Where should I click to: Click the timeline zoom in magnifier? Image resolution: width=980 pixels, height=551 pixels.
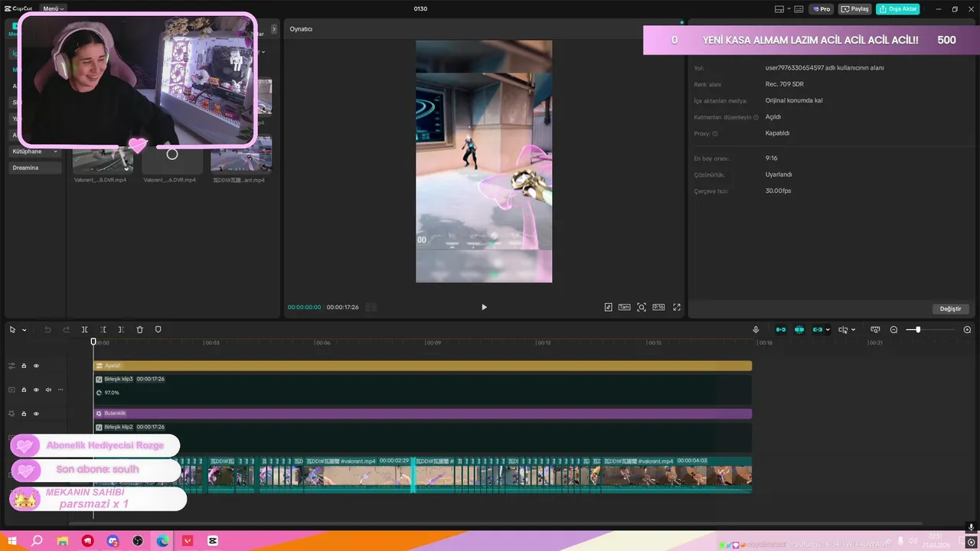(x=967, y=330)
